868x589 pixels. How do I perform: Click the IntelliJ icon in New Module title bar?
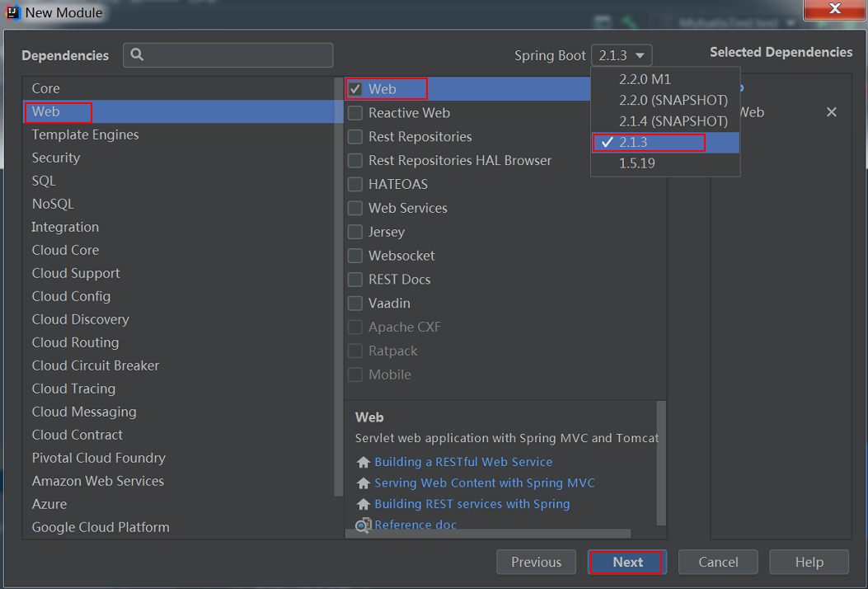[12, 12]
